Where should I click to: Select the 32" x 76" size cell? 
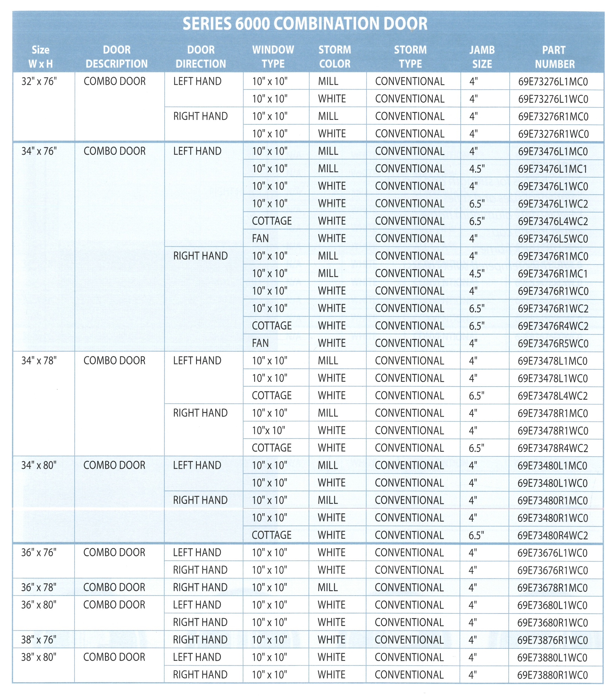(x=39, y=81)
